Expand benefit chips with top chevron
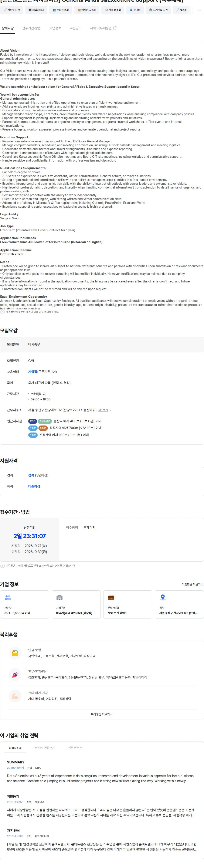Viewport: 204px width, 868px height. (x=199, y=10)
